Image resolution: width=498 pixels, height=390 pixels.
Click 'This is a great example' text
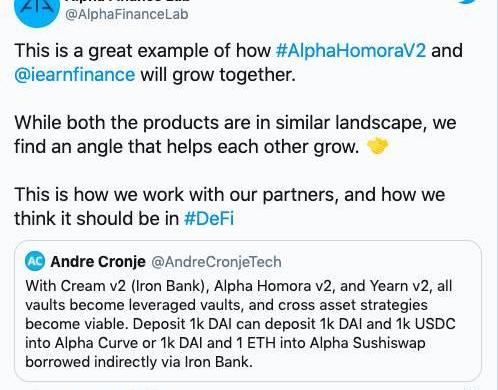click(x=120, y=50)
